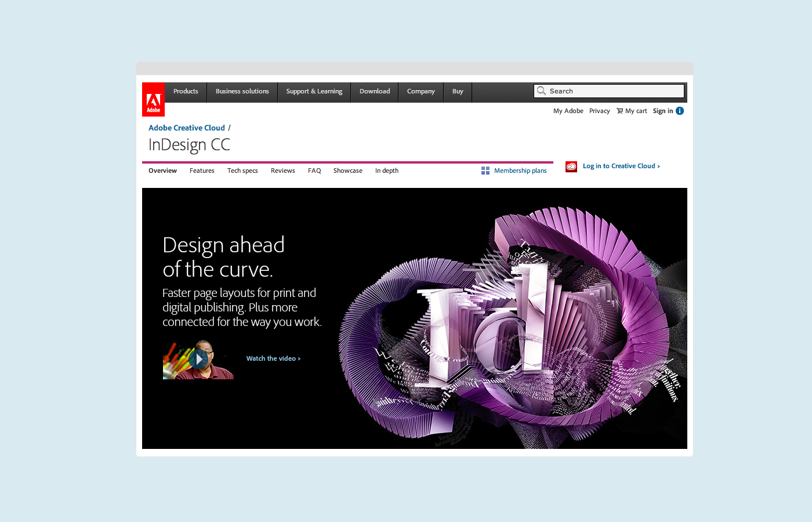The height and width of the screenshot is (522, 812).
Task: Click the search magnifier icon
Action: 541,91
